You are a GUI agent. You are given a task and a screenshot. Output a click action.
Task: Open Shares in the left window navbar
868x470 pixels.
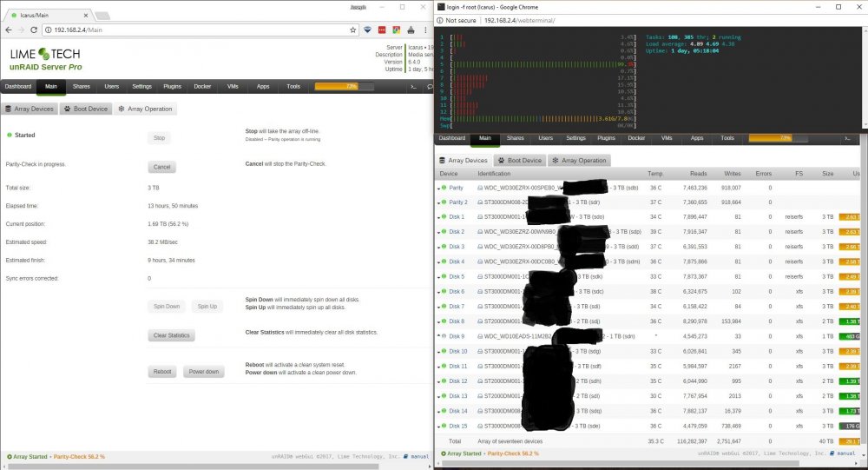tap(82, 87)
